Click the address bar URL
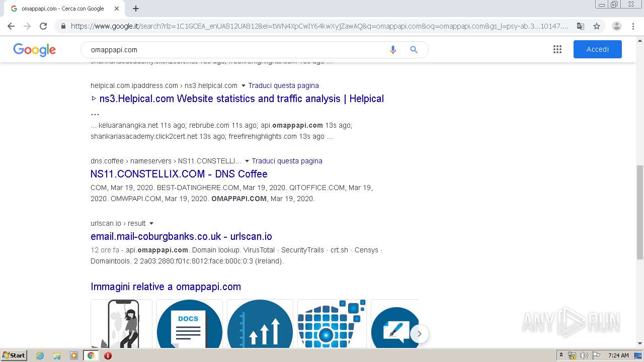This screenshot has width=644, height=362. 319,26
